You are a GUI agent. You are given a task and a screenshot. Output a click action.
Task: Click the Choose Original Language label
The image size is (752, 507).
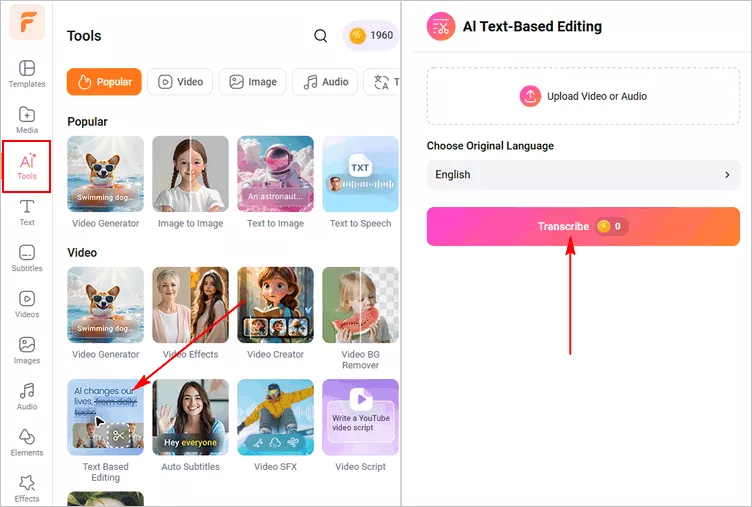(x=490, y=146)
